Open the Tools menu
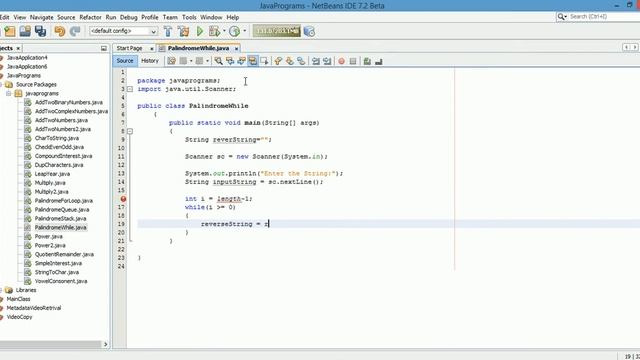This screenshot has width=640, height=360. [189, 17]
